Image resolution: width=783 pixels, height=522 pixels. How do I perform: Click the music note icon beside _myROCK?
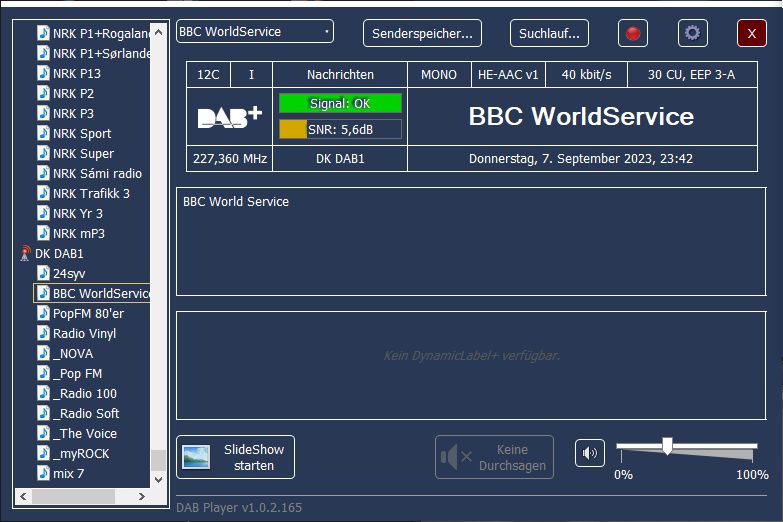[43, 453]
